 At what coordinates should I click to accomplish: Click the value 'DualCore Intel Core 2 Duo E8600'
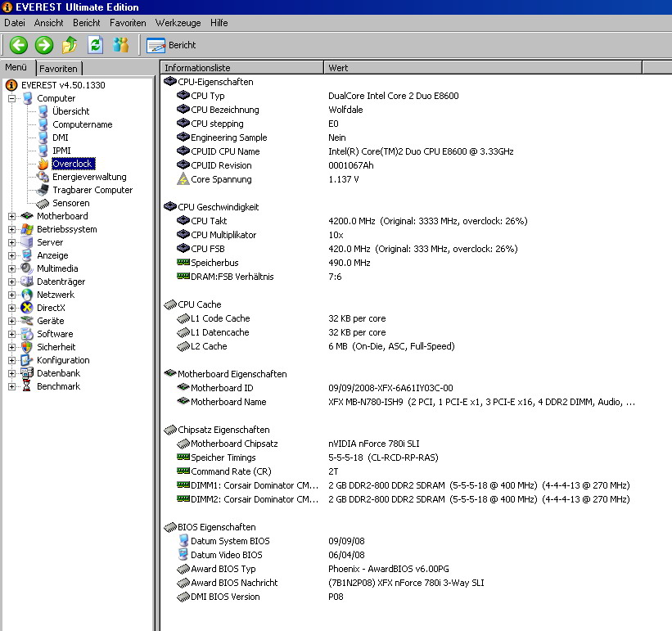pyautogui.click(x=394, y=96)
